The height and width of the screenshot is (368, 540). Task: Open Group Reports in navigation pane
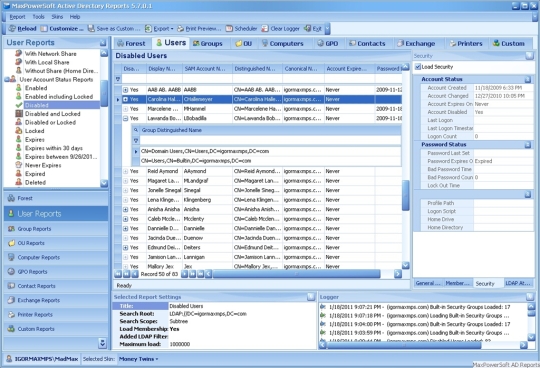click(x=56, y=229)
